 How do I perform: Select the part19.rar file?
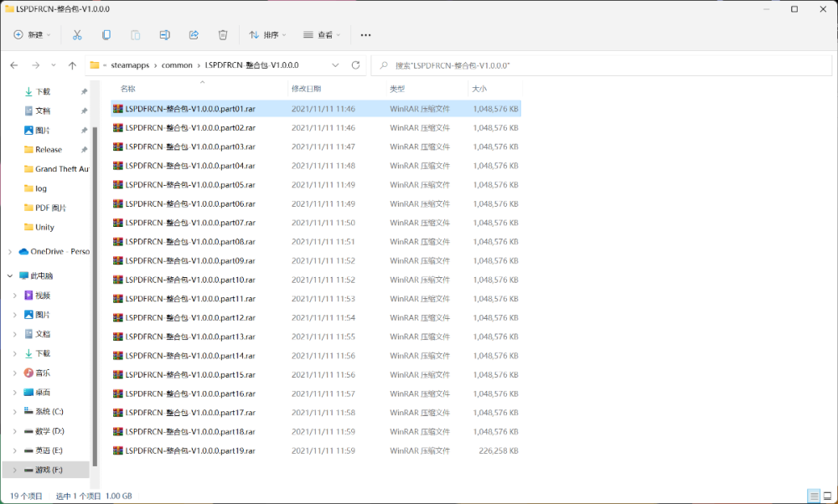point(190,450)
